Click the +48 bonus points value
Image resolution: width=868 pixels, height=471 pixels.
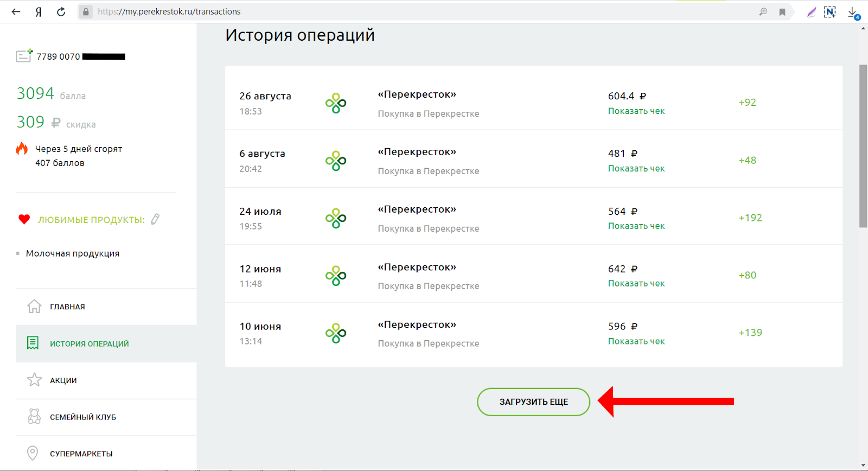coord(747,161)
